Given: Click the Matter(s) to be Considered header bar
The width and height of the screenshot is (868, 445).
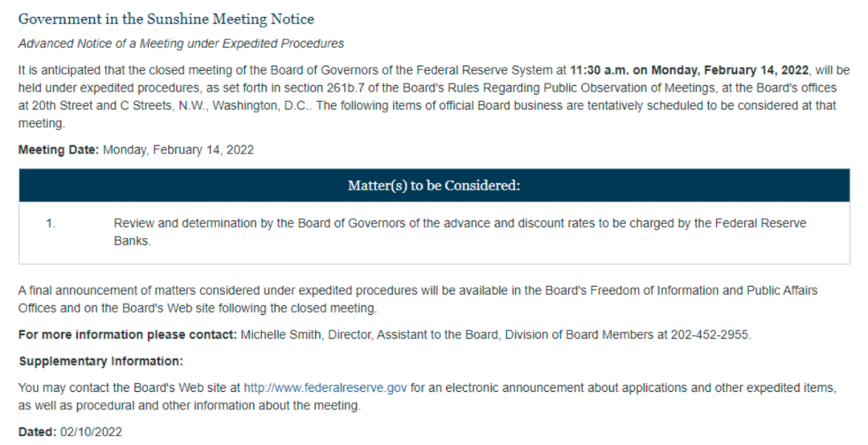Looking at the screenshot, I should (x=434, y=186).
